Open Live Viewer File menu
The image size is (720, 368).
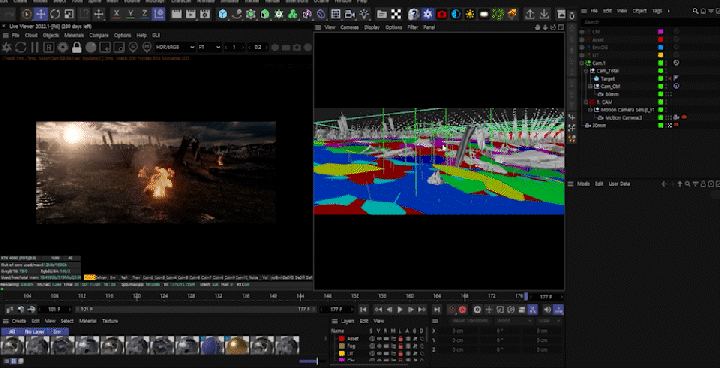[15, 35]
